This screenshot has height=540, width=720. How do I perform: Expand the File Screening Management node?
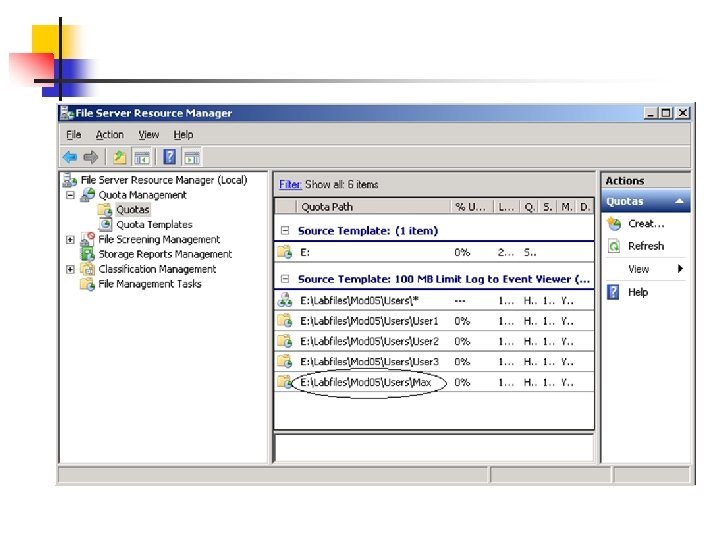[x=70, y=240]
